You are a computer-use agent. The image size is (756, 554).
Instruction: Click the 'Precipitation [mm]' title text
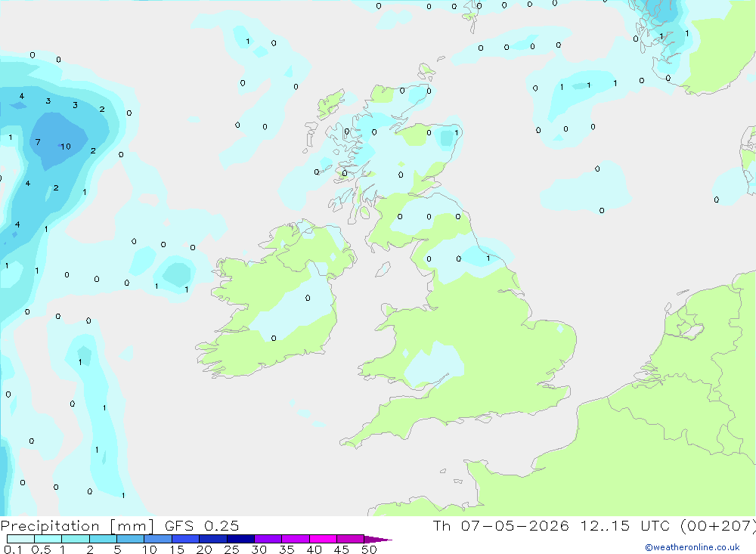tap(77, 526)
